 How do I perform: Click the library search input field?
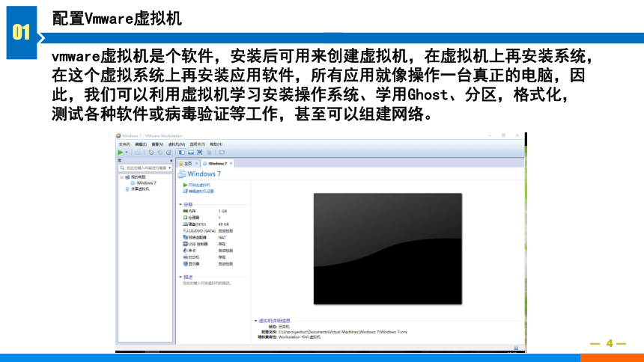click(x=145, y=168)
